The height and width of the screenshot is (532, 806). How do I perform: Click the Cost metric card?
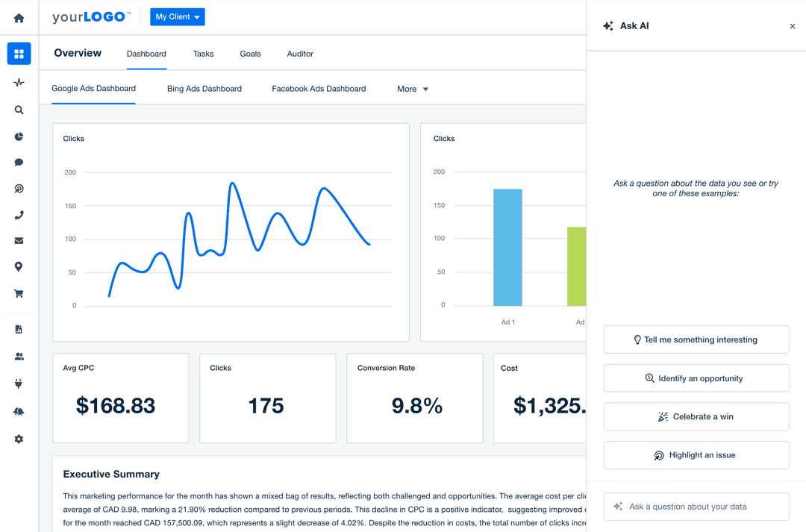tap(540, 398)
